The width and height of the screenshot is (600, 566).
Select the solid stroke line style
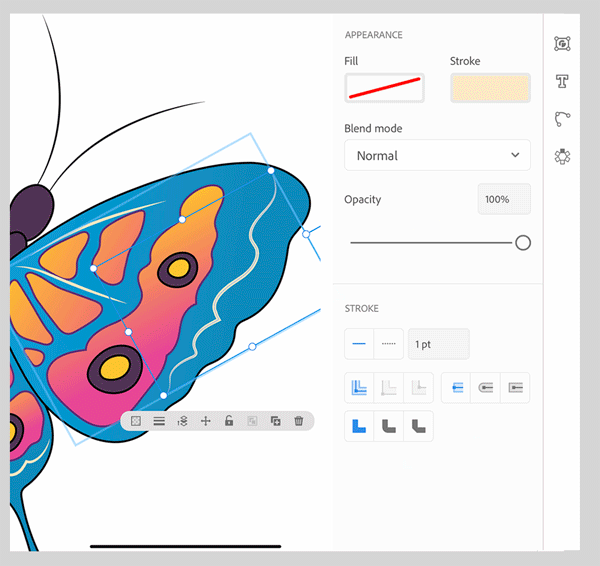point(360,344)
